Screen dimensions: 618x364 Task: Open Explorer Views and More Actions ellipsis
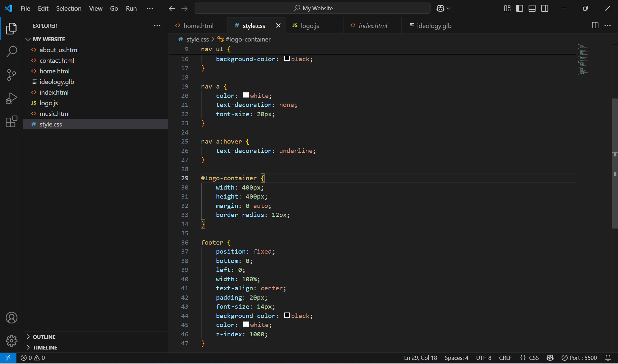tap(157, 25)
